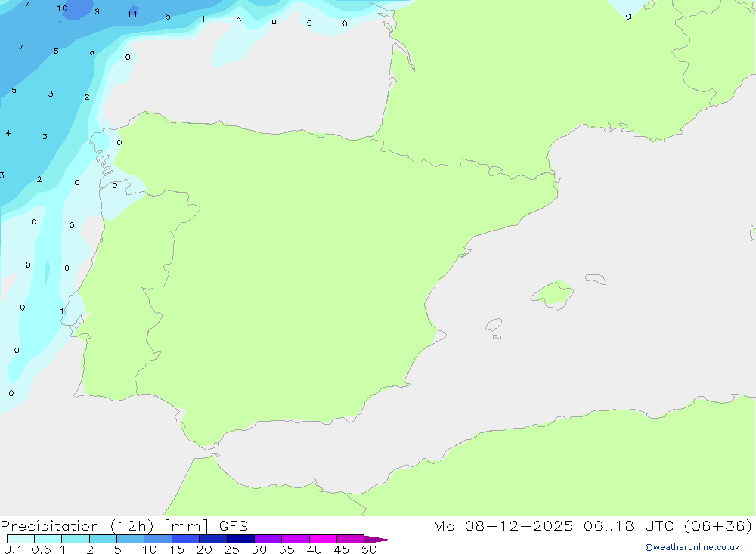This screenshot has width=756, height=554.
Task: Click the legend label '50'
Action: (369, 549)
